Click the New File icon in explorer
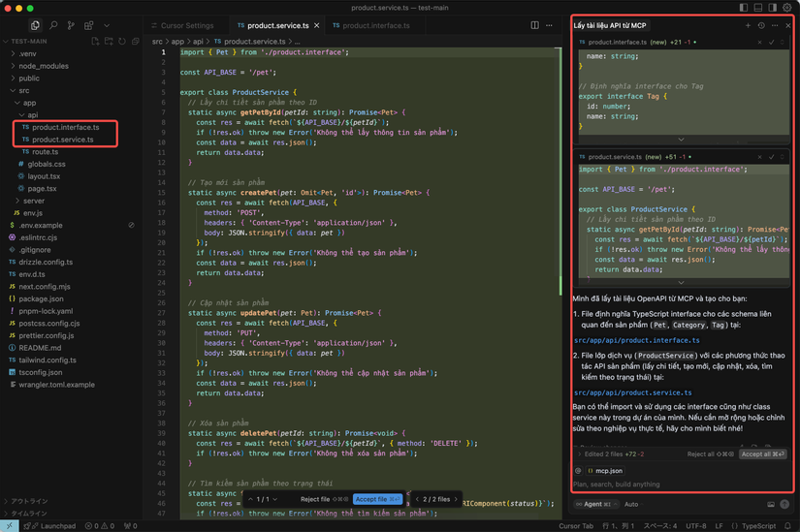This screenshot has width=800, height=532. click(x=95, y=42)
